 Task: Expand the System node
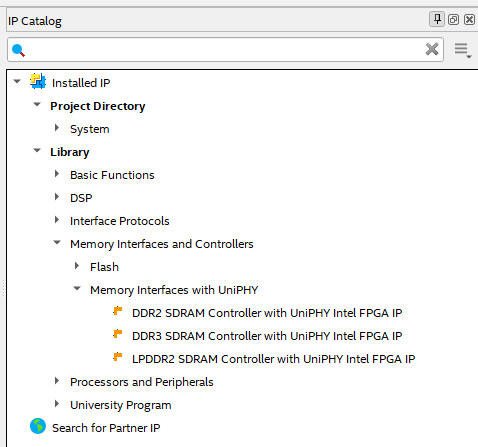[x=57, y=128]
